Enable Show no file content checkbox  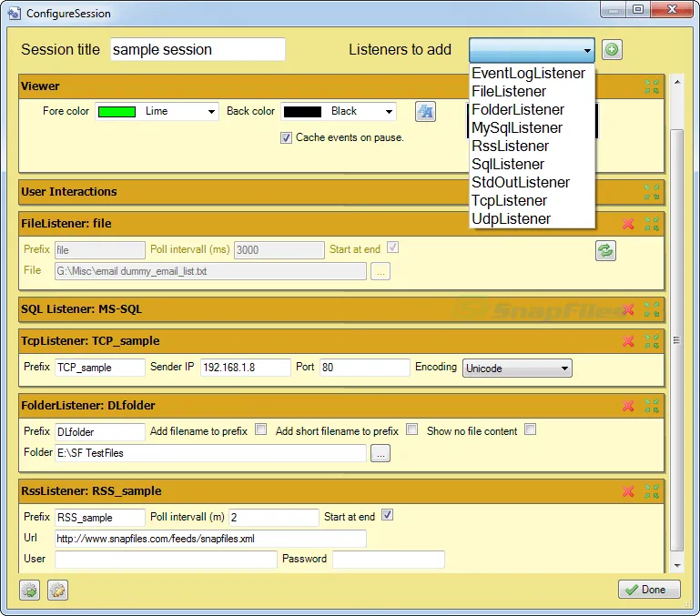(x=531, y=429)
